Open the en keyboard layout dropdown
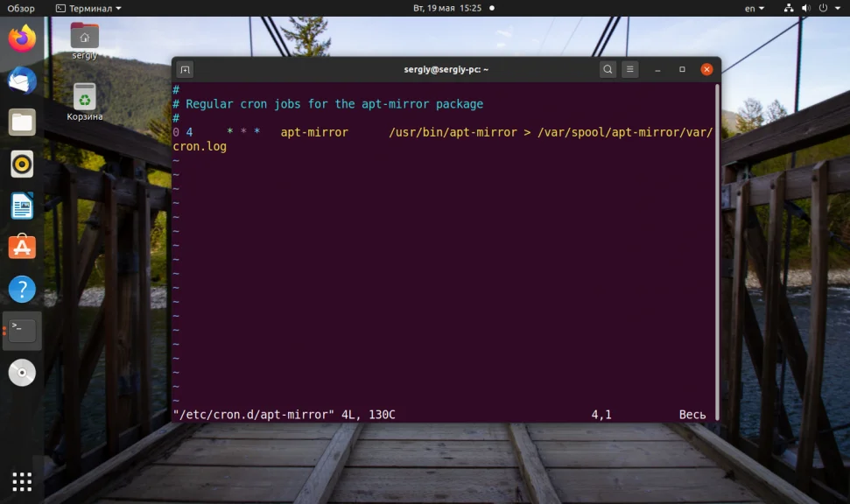The width and height of the screenshot is (850, 504). tap(754, 8)
